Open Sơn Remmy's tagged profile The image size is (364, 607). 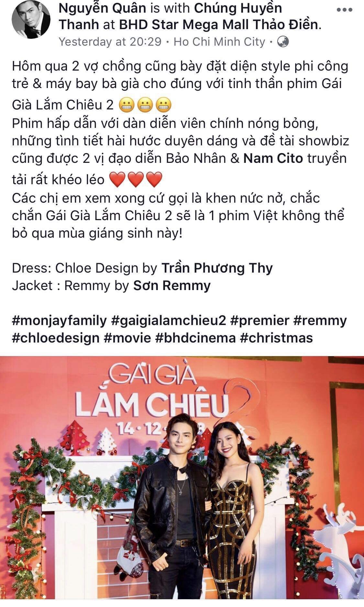tap(172, 286)
